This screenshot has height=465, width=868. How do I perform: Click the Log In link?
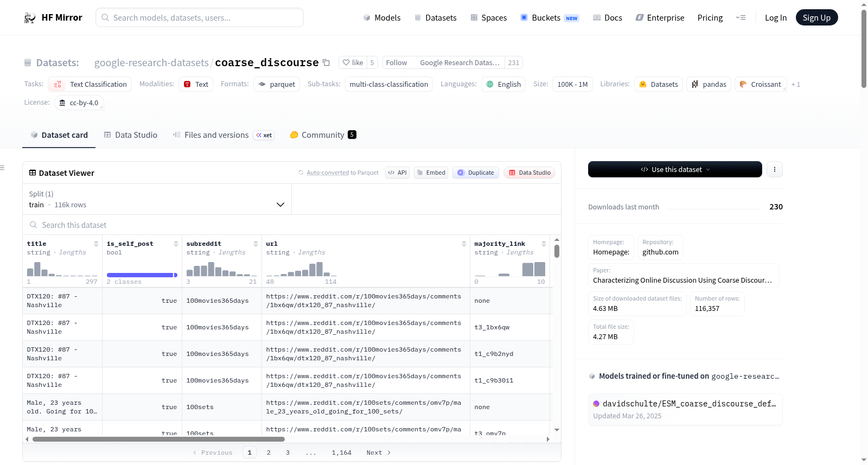[x=776, y=18]
